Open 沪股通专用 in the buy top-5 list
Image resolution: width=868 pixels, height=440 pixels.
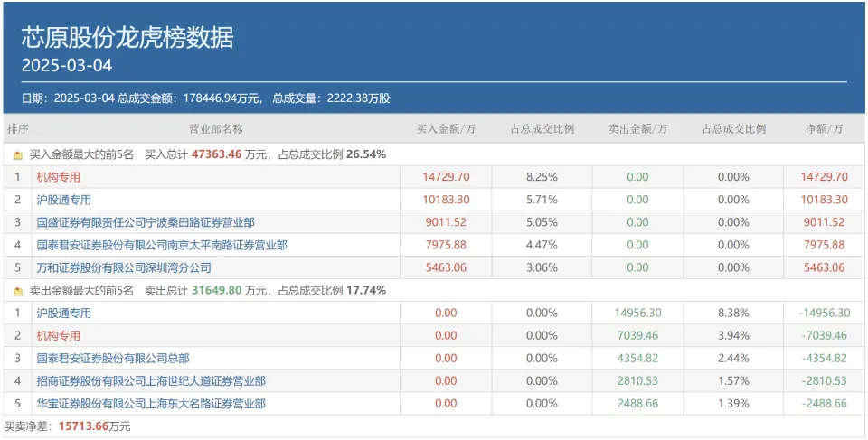[x=63, y=200]
